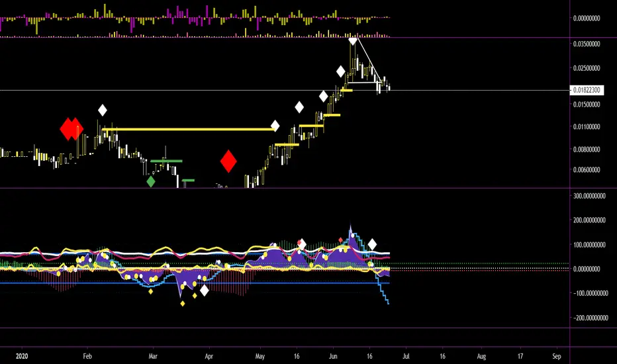Image resolution: width=617 pixels, height=364 pixels.
Task: Click the Aug label on time axis
Action: point(482,356)
